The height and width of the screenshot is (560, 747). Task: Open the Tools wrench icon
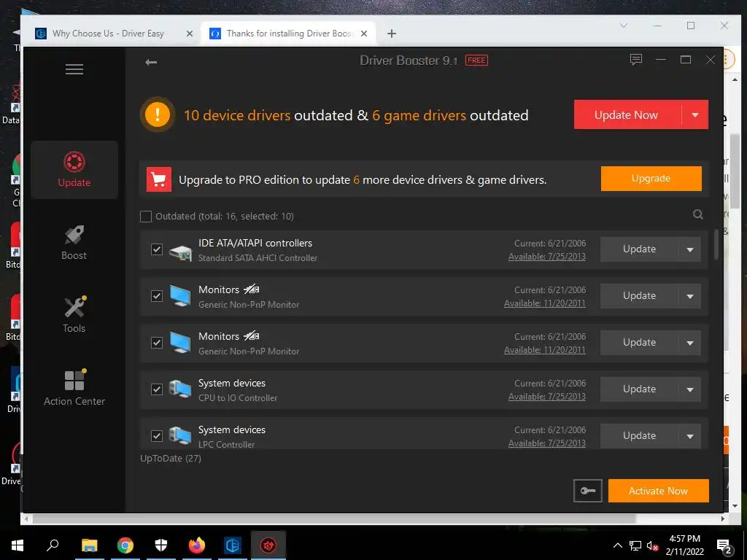pos(74,307)
